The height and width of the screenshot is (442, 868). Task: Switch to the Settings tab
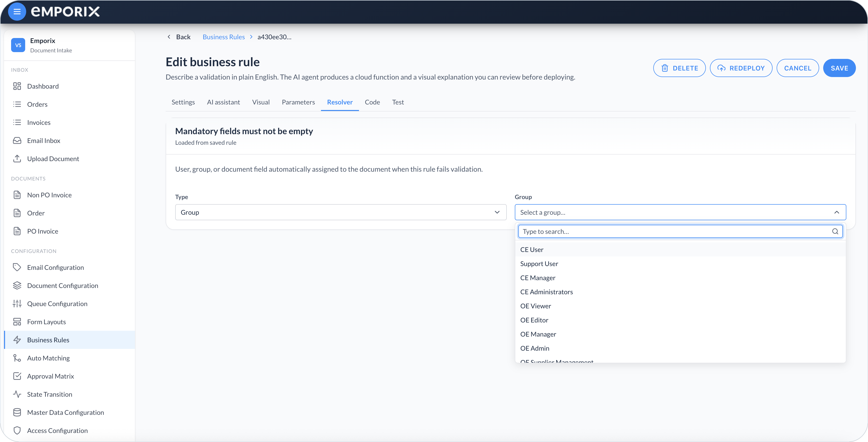point(183,102)
